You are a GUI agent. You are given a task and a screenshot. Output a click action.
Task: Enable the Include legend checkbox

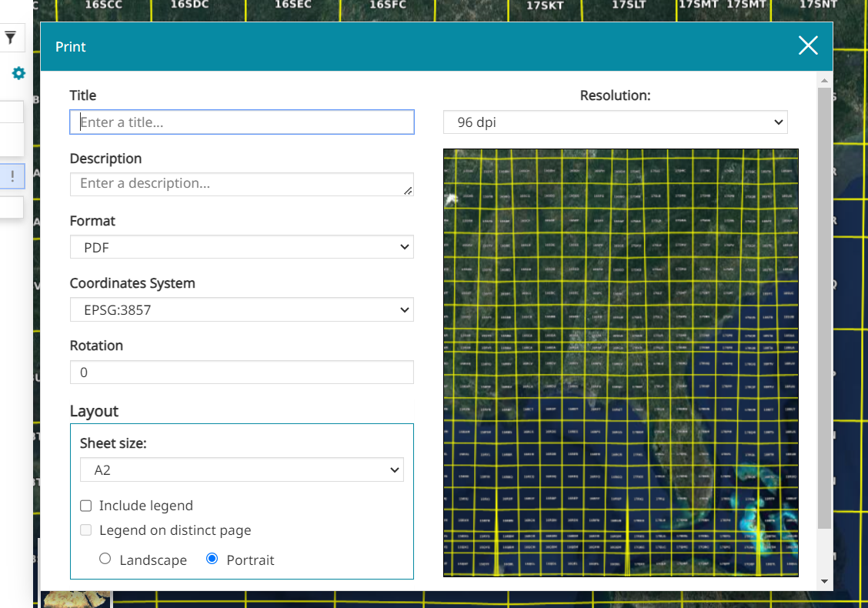86,506
